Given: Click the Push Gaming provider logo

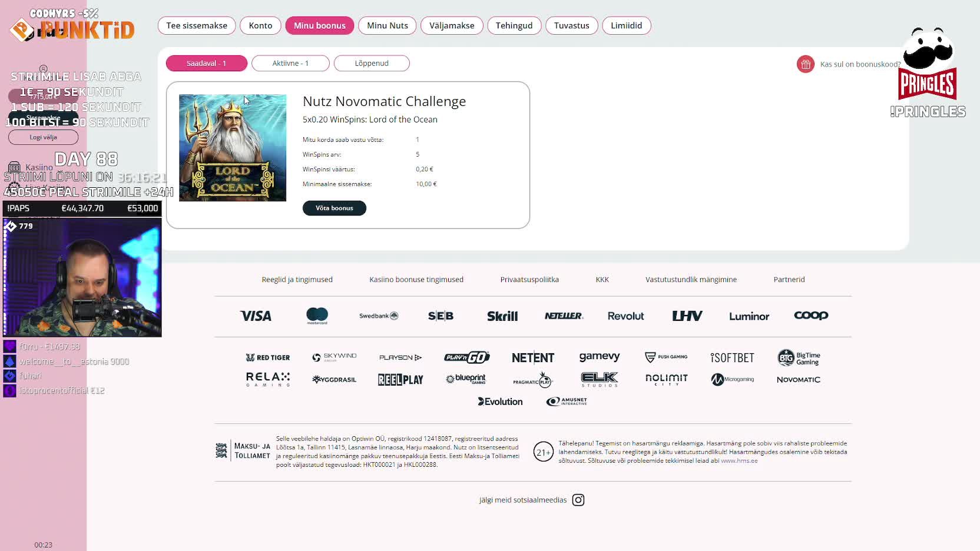Looking at the screenshot, I should click(x=666, y=357).
